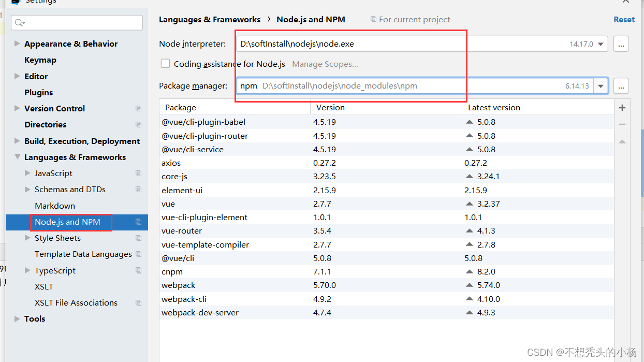This screenshot has height=362, width=644.
Task: Click the For current project icon
Action: [373, 20]
